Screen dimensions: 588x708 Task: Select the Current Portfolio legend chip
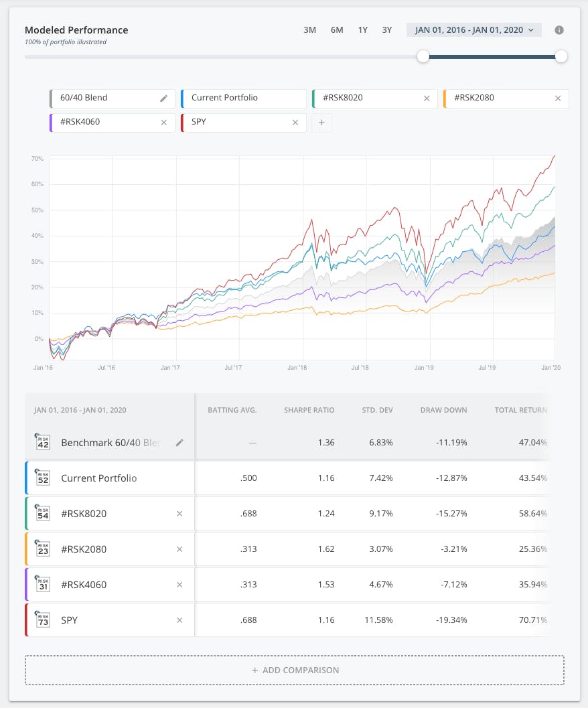click(243, 98)
